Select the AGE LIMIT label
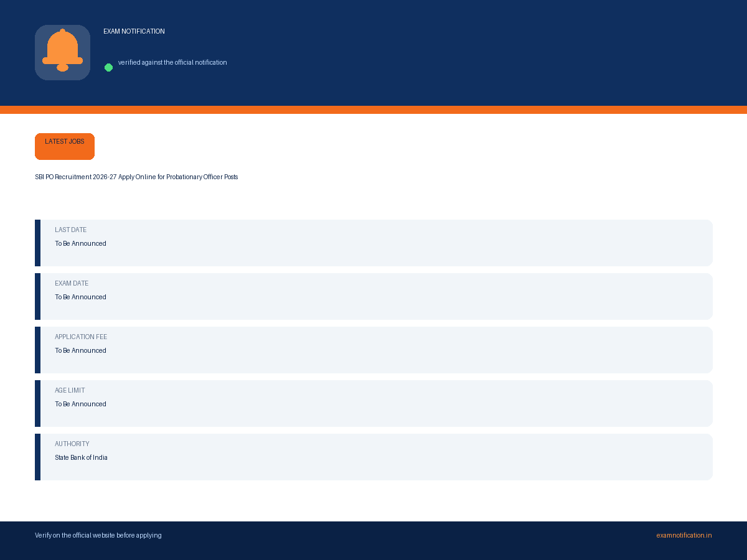The height and width of the screenshot is (560, 747). 70,391
